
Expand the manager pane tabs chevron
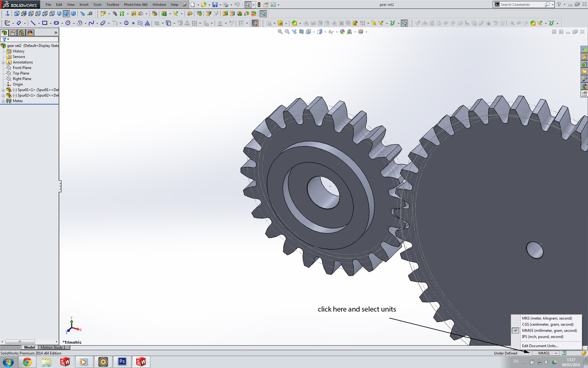(x=56, y=33)
